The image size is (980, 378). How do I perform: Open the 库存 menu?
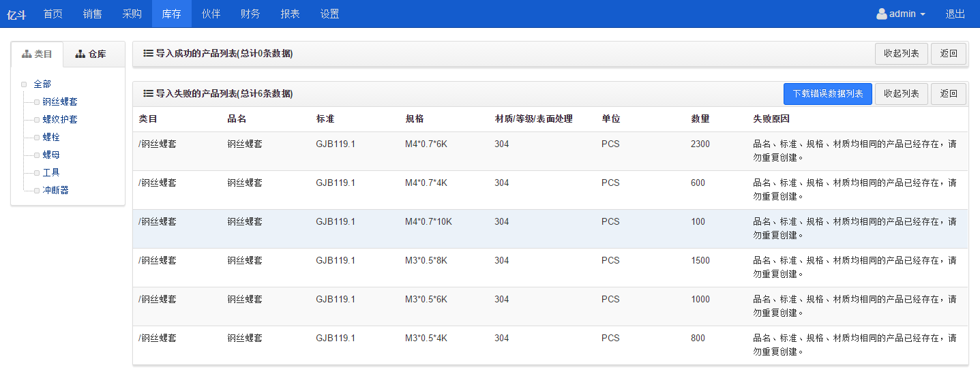click(172, 14)
